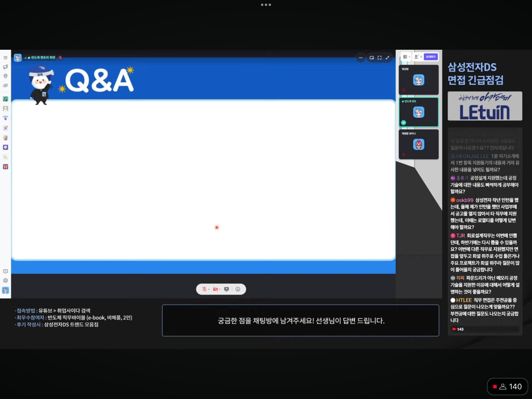The width and height of the screenshot is (532, 399).
Task: Expand microphone options dropdown arrow
Action: [209, 289]
